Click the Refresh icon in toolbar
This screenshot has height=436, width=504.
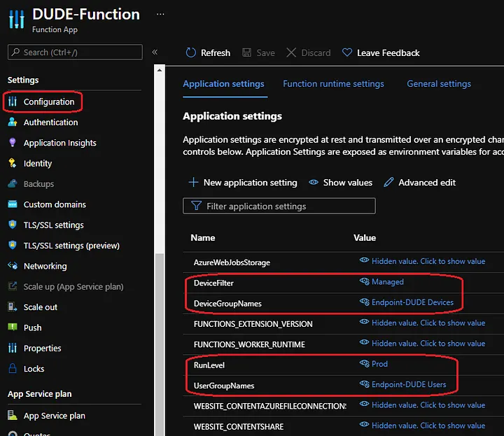click(191, 53)
